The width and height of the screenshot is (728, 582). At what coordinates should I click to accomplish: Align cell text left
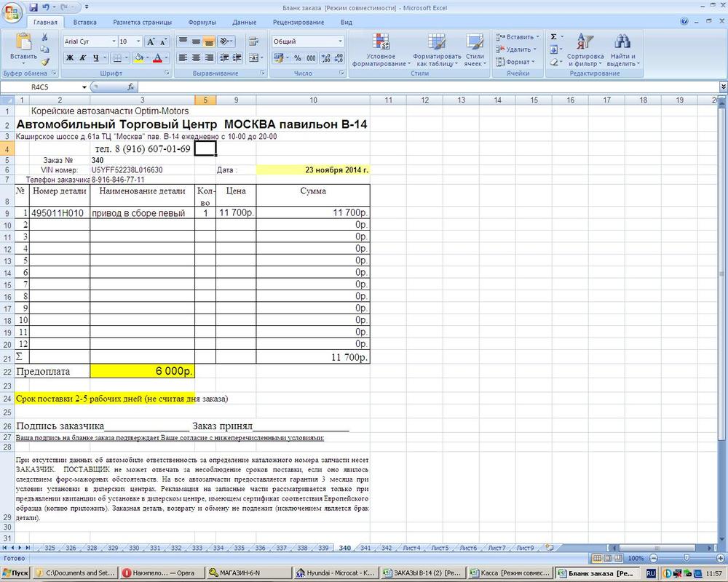pyautogui.click(x=183, y=58)
